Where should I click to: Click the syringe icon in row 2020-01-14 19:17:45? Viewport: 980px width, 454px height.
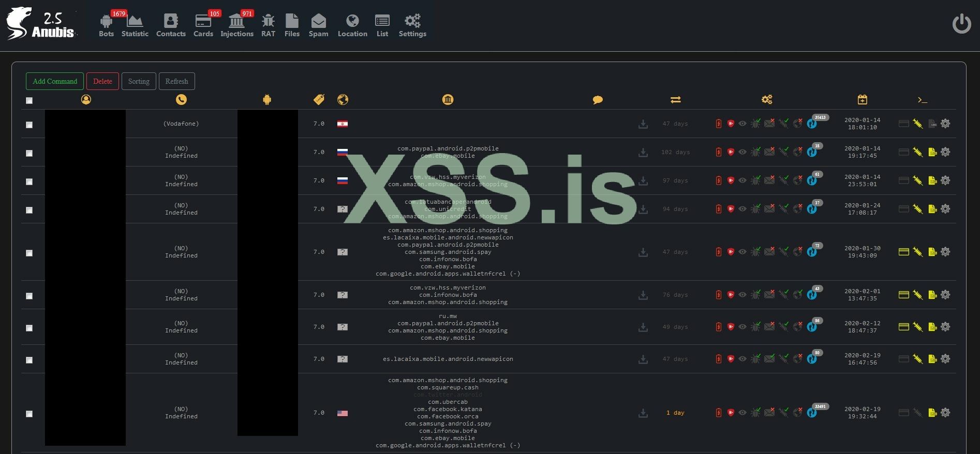point(918,152)
